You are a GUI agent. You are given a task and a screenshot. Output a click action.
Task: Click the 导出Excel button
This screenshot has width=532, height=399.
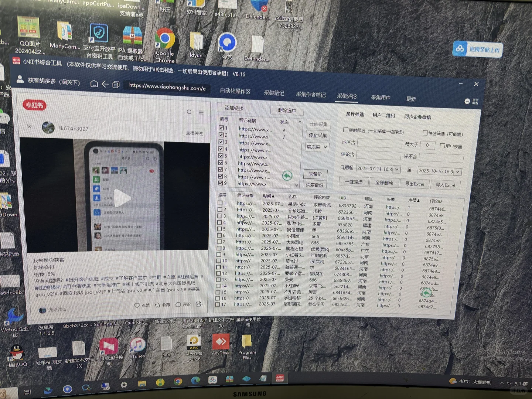[x=414, y=184]
